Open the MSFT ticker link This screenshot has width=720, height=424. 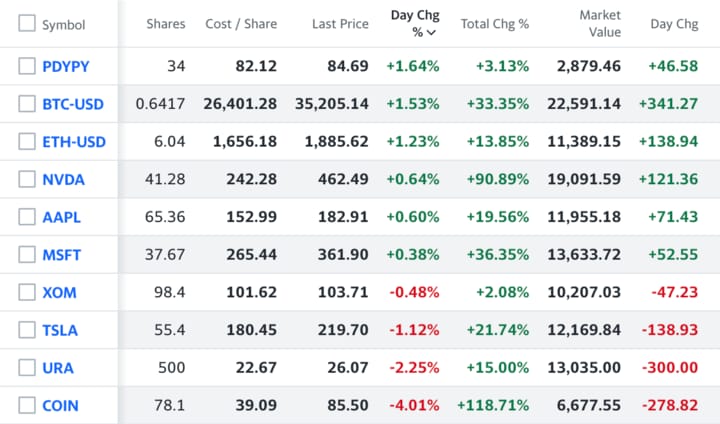coord(61,255)
